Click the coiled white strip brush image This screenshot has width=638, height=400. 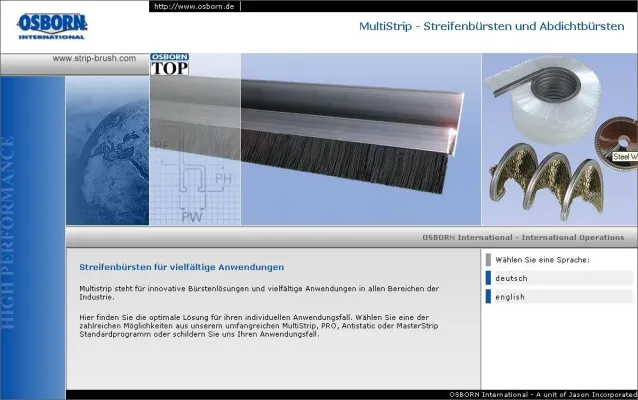tap(542, 99)
